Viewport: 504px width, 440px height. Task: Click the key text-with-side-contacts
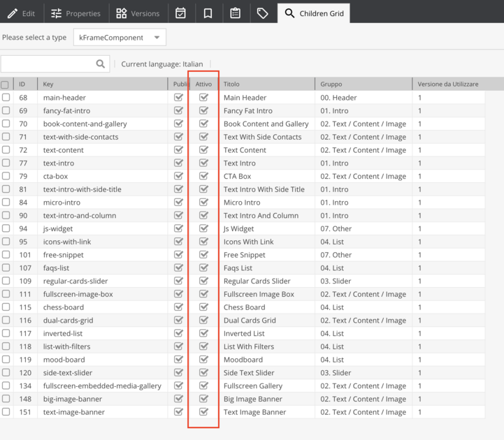(x=80, y=137)
